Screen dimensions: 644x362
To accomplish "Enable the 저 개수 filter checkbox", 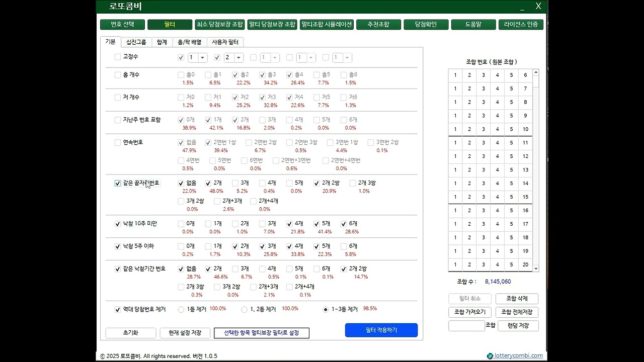I will tap(118, 98).
